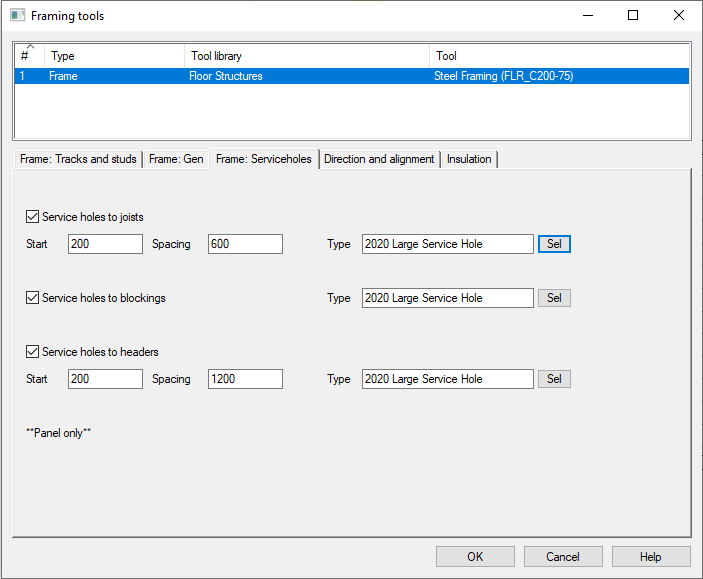Open Help for Framing tools
Image resolution: width=703 pixels, height=579 pixels.
[651, 557]
